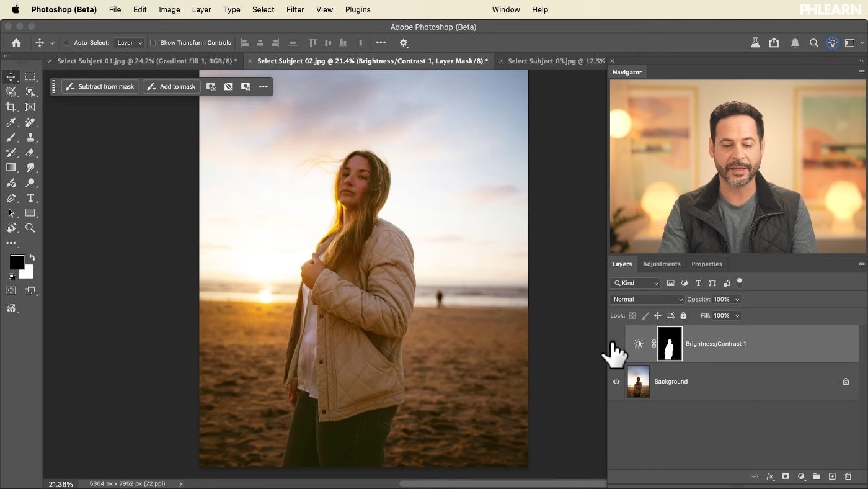Toggle the Lock all padlock button
This screenshot has height=489, width=868.
(683, 316)
